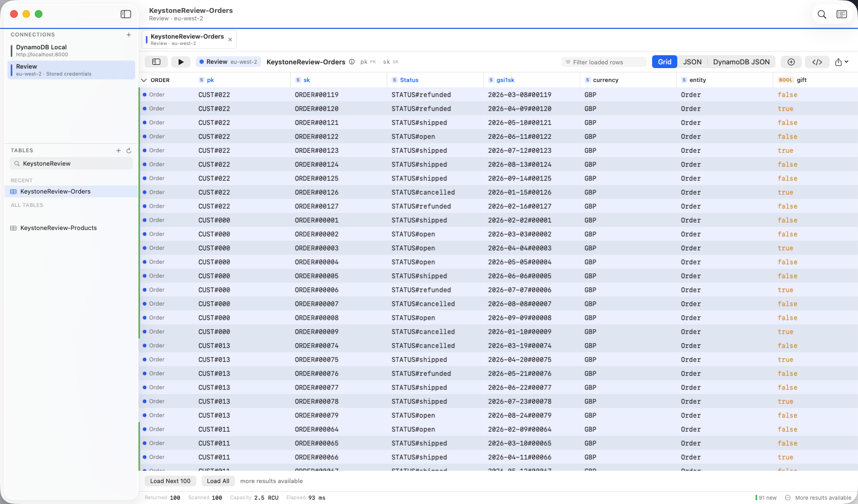858x504 pixels.
Task: Click the 91 new status indicator
Action: 766,498
